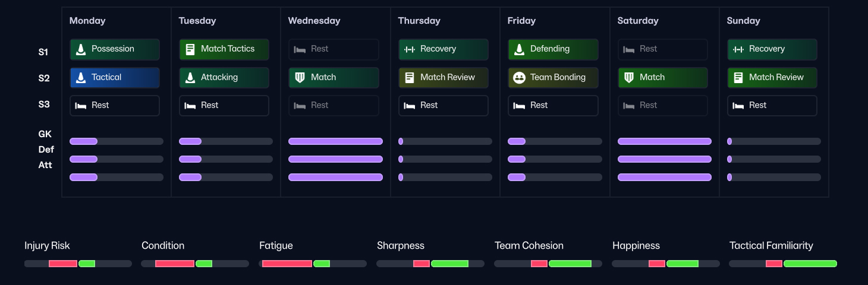Click the clipboard icon in Tuesday's Match Tactics
Image resolution: width=868 pixels, height=285 pixels.
point(190,49)
